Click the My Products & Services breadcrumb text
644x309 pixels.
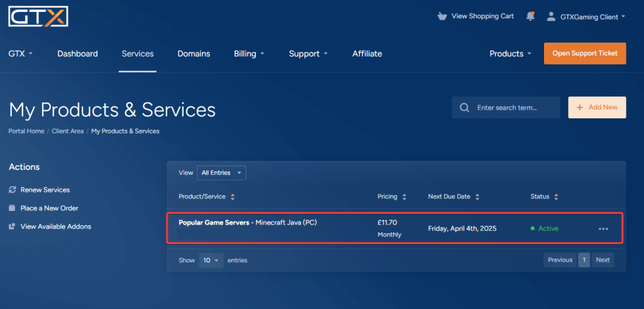(x=125, y=132)
